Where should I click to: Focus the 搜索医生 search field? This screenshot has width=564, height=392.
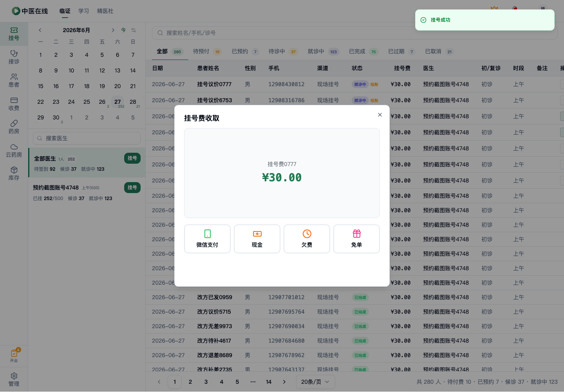click(x=87, y=138)
